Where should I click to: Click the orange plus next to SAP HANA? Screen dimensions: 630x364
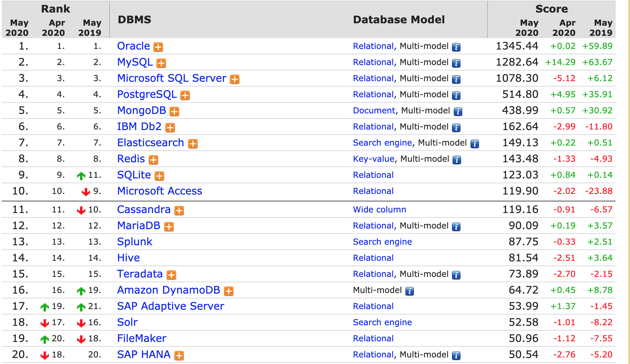point(179,355)
